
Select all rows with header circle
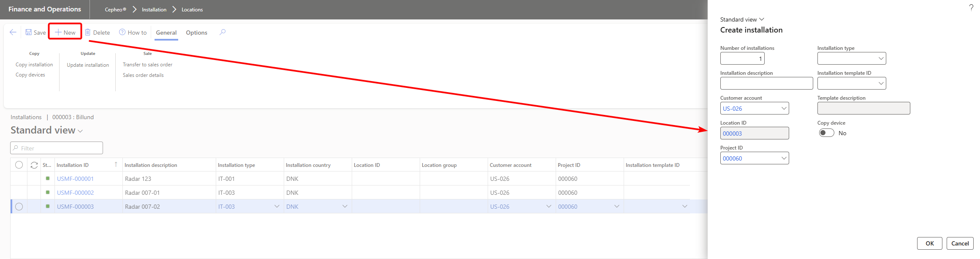click(x=19, y=165)
